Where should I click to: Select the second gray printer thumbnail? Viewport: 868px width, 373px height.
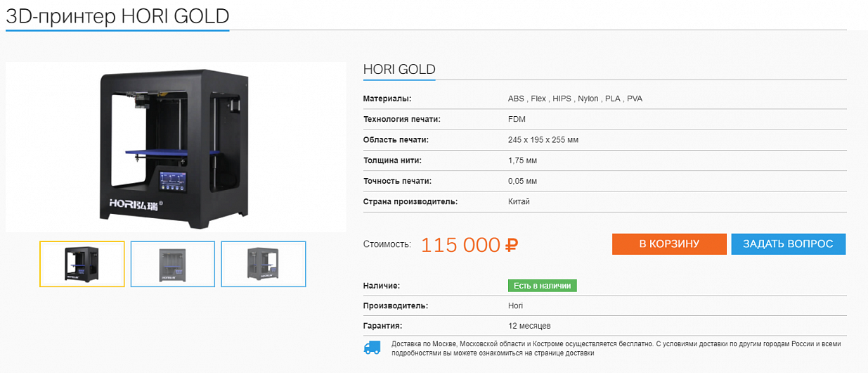pos(173,264)
